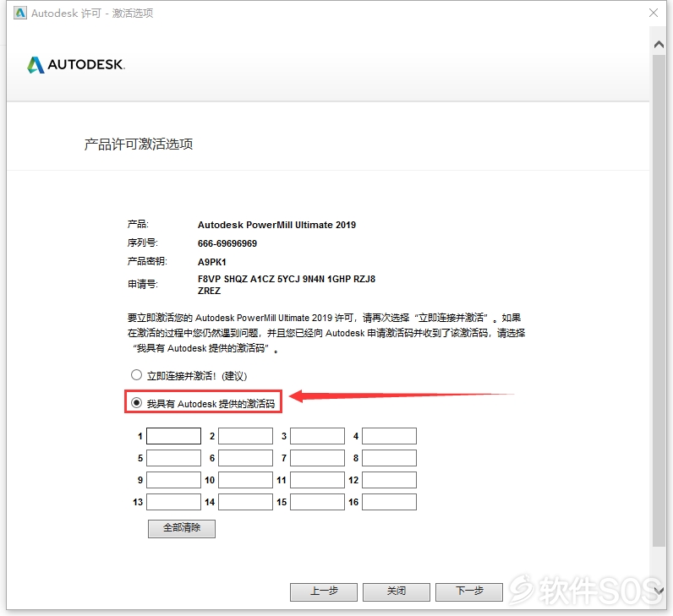Click product name Autodesk PowerMill Ultimate 2019

pos(276,225)
